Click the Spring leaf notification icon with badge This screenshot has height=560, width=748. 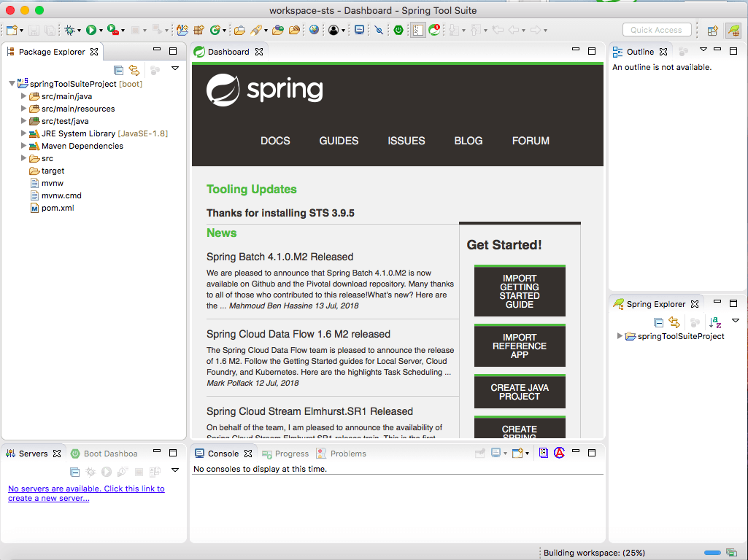tap(435, 30)
